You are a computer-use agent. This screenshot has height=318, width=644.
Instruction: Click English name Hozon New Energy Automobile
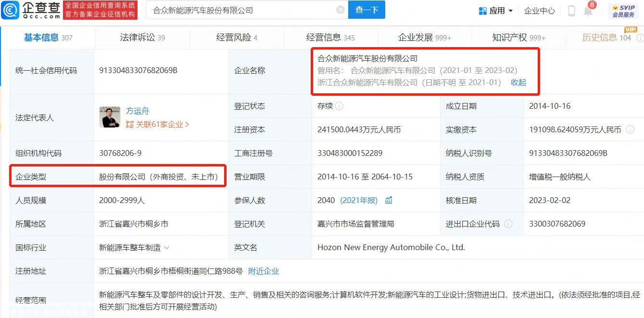tap(391, 247)
